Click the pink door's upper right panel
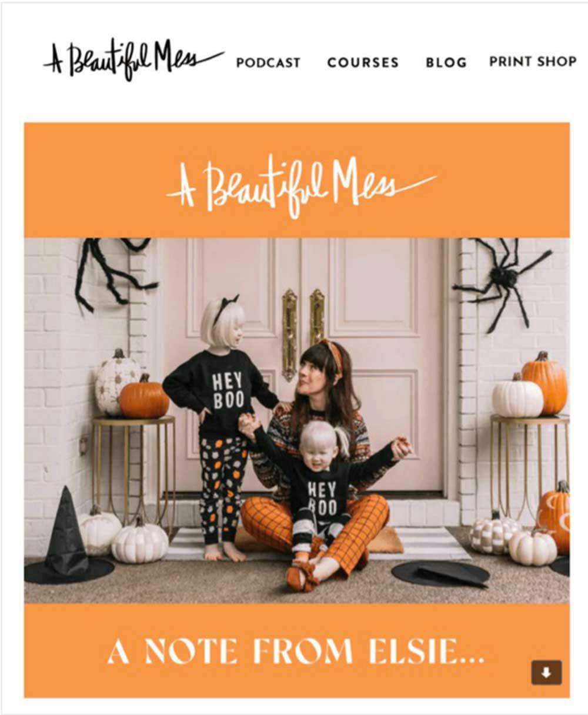Image resolution: width=588 pixels, height=715 pixels. click(x=374, y=287)
